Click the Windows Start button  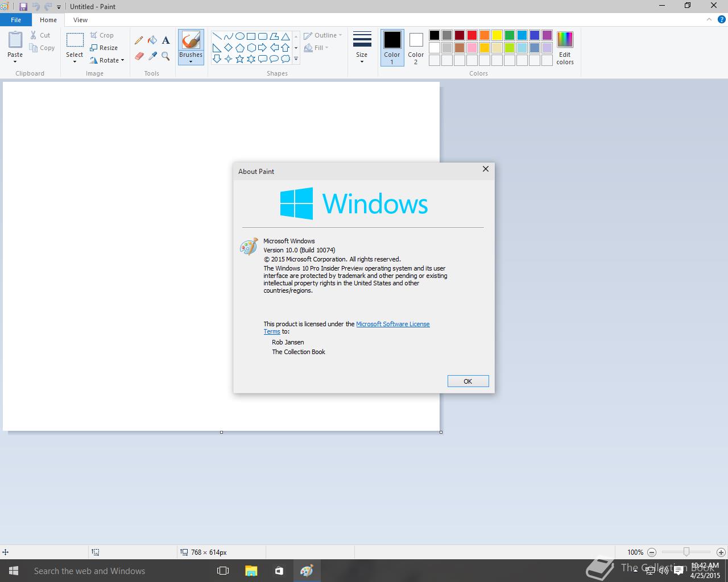point(14,571)
